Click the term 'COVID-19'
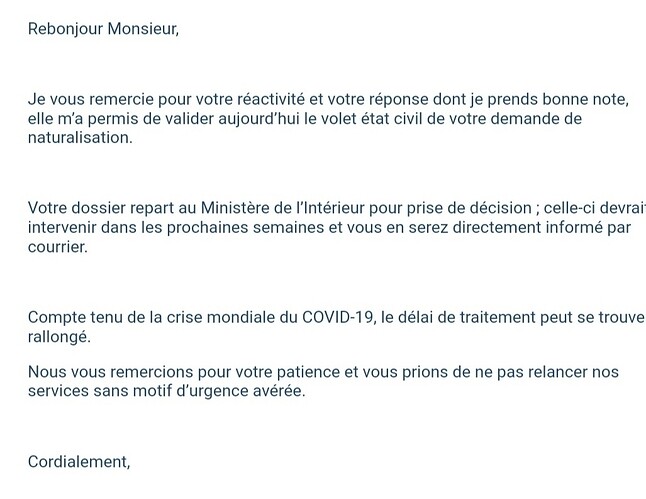 pos(338,317)
